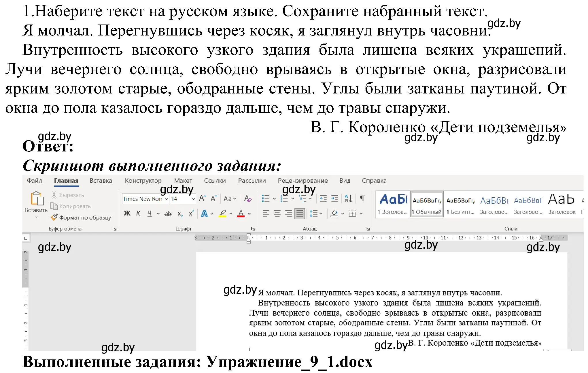The height and width of the screenshot is (373, 588).
Task: Open the Paste options arrow under Вставить
Action: (36, 217)
